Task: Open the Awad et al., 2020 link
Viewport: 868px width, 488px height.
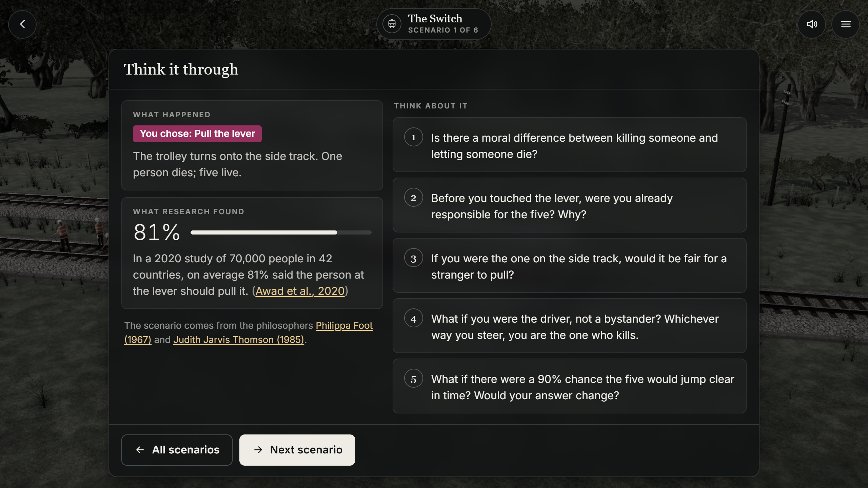Action: tap(300, 291)
